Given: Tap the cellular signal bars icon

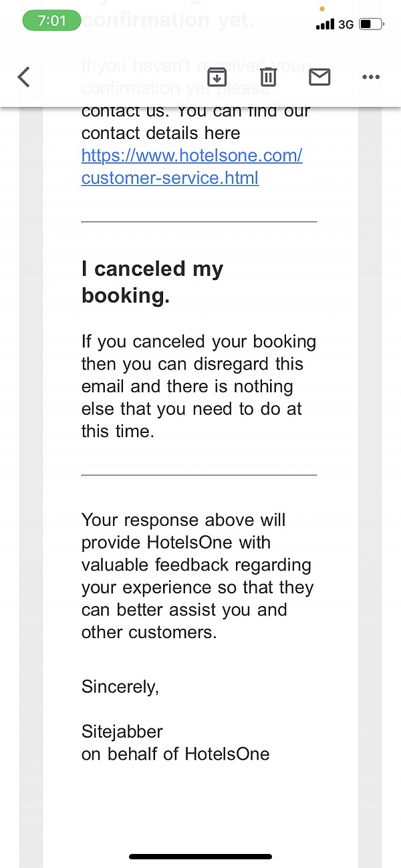Looking at the screenshot, I should click(325, 25).
